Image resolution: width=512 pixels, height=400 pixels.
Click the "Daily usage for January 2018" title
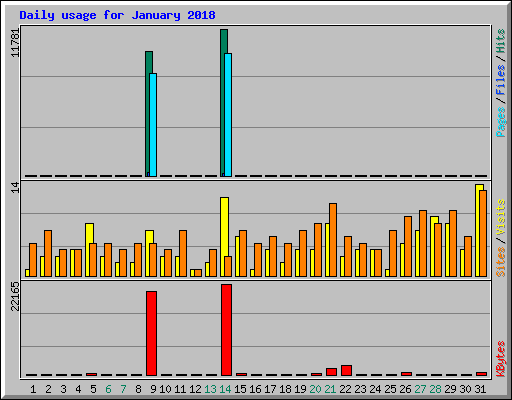[117, 15]
